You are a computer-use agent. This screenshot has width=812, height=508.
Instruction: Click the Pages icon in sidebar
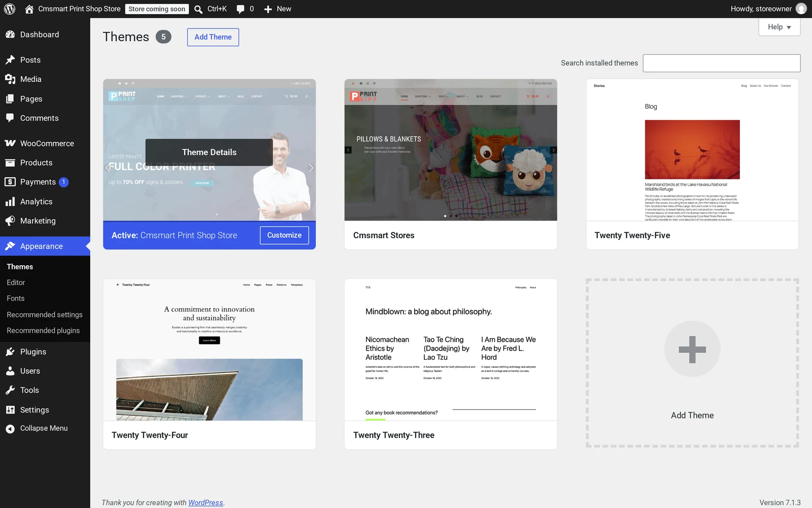10,99
